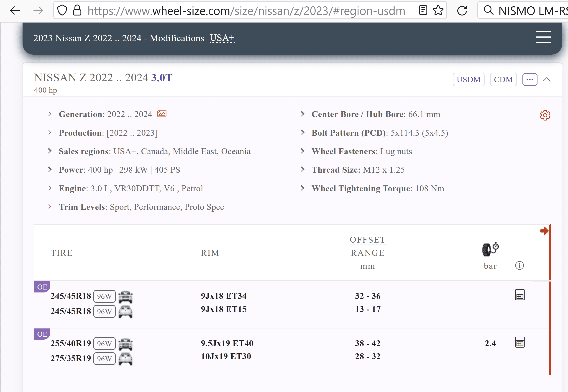The width and height of the screenshot is (568, 392).
Task: Collapse the Nissan Z 3.0T card chevron
Action: tap(547, 79)
